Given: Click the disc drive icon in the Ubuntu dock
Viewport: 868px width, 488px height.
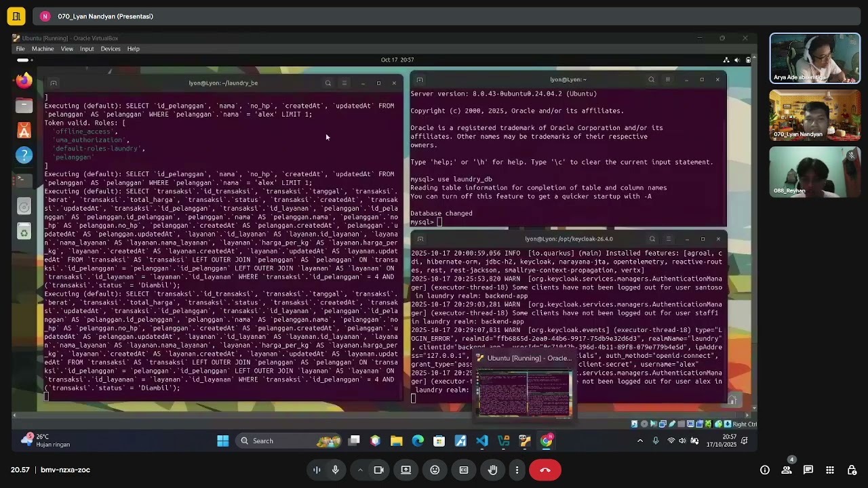Looking at the screenshot, I should (x=24, y=207).
